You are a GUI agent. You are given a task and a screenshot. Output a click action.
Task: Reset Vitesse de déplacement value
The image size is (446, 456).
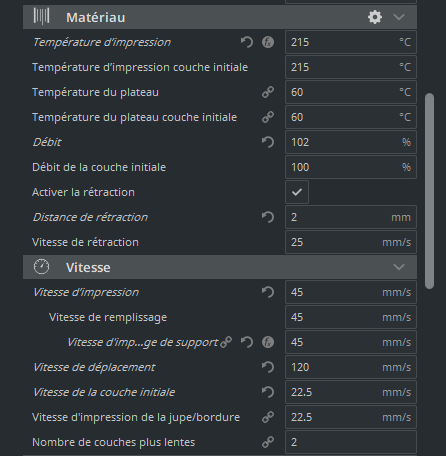pyautogui.click(x=268, y=367)
